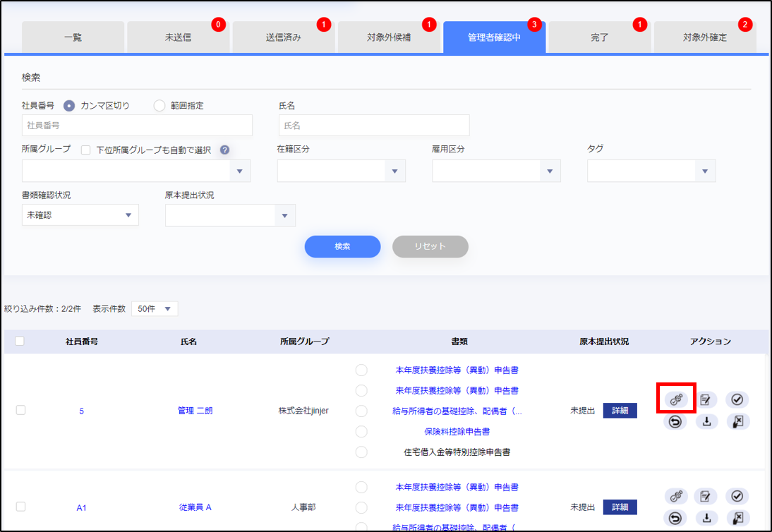Screen dimensions: 772x532
Task: Change 表示件数 using the 50件 dropdown
Action: [x=155, y=308]
